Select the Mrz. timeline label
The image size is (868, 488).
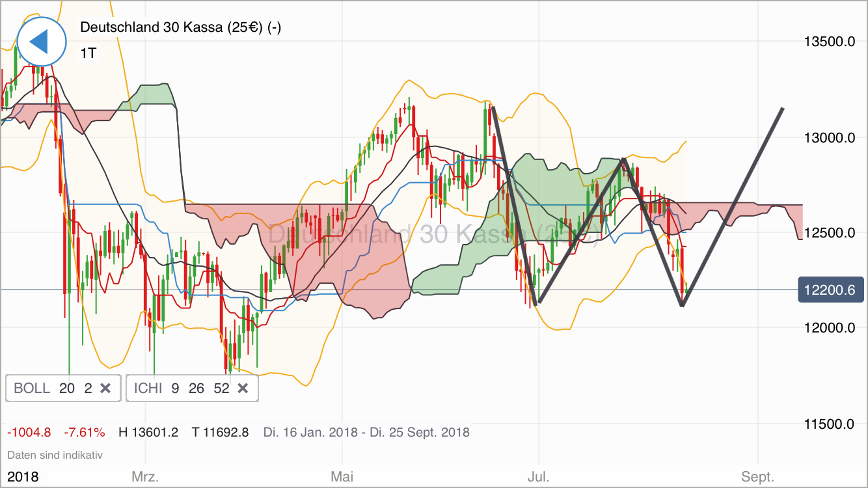[144, 476]
